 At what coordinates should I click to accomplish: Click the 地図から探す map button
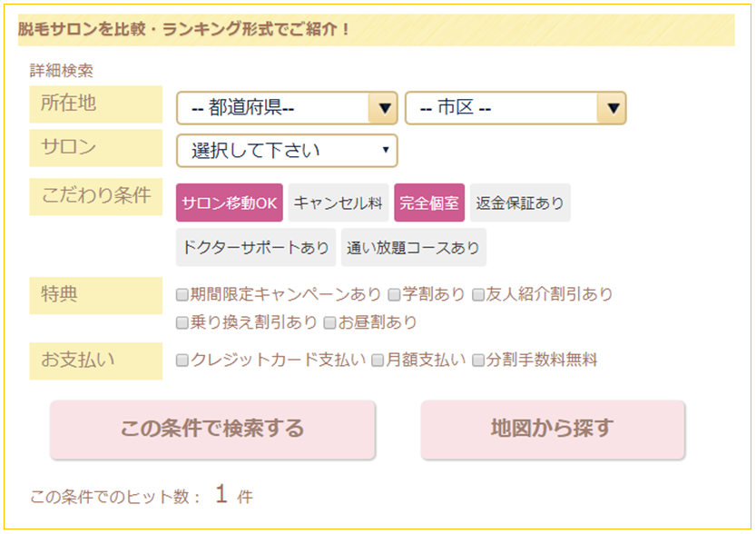pos(553,429)
